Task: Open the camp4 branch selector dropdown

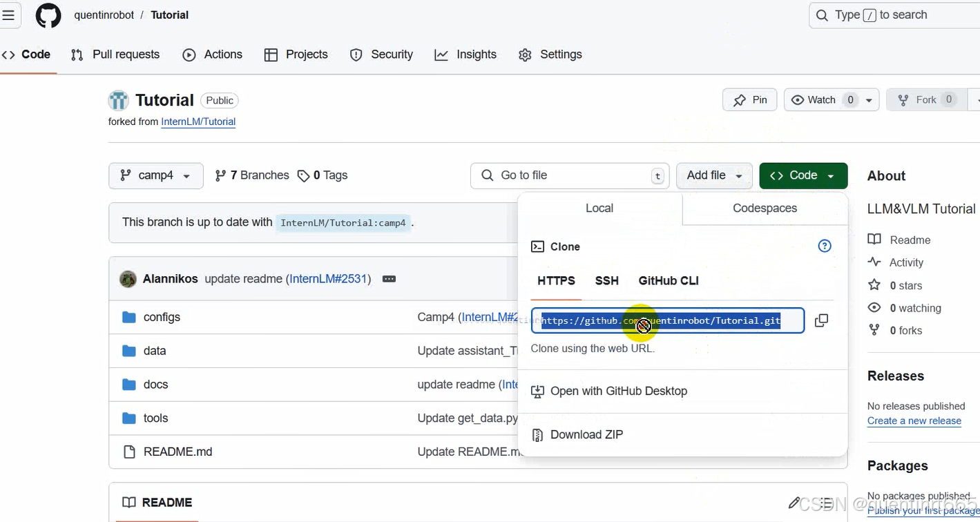Action: pyautogui.click(x=156, y=175)
